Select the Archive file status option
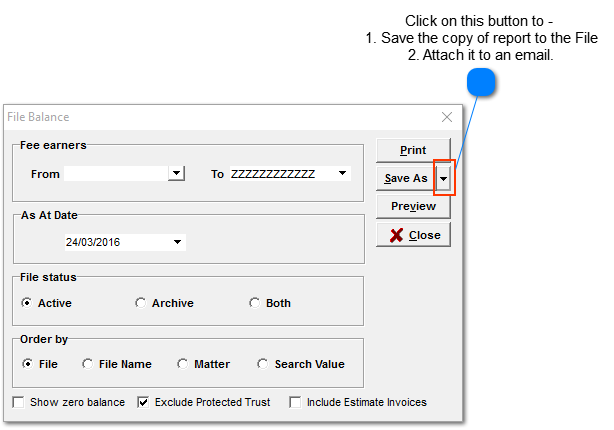 click(x=140, y=303)
